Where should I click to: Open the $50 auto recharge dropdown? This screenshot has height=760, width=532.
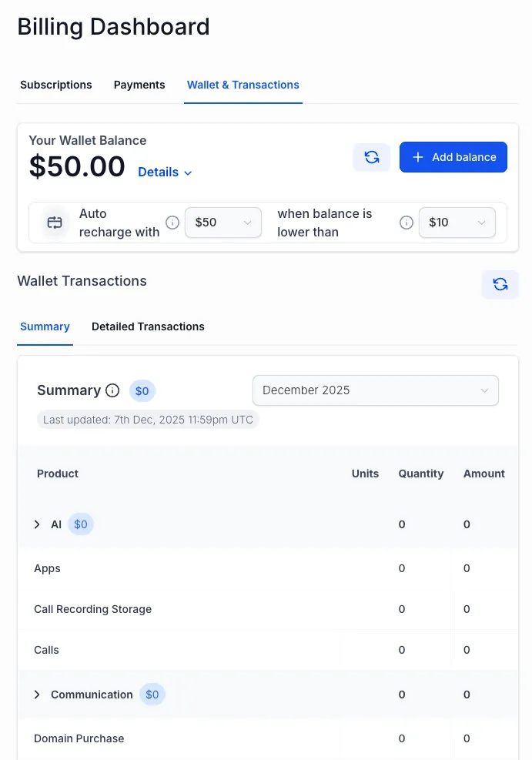(223, 223)
